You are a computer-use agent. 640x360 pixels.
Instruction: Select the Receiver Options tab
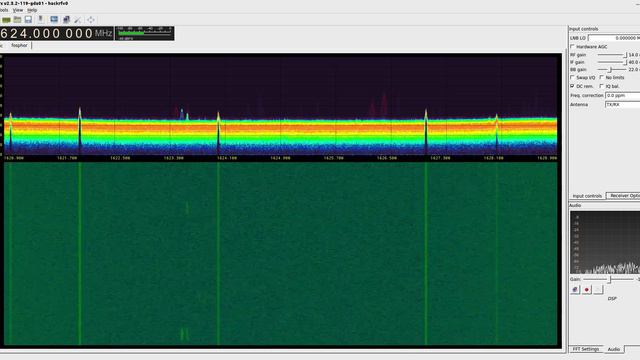click(623, 196)
